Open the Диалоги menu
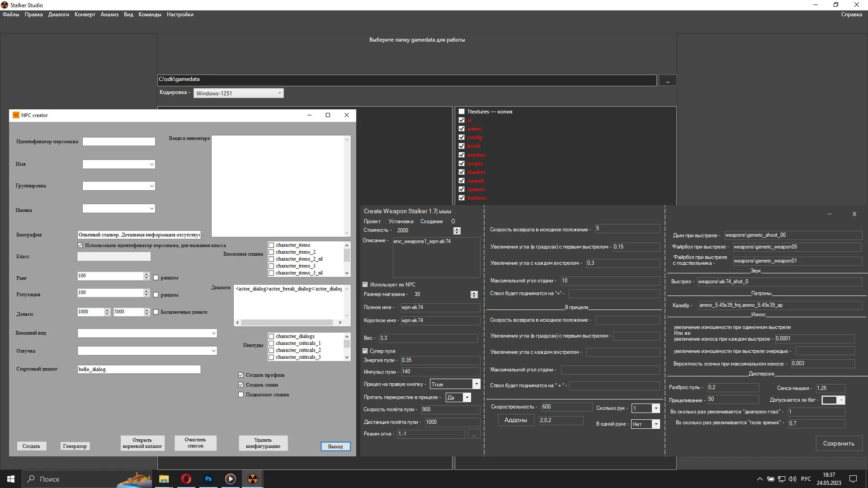 tap(59, 14)
